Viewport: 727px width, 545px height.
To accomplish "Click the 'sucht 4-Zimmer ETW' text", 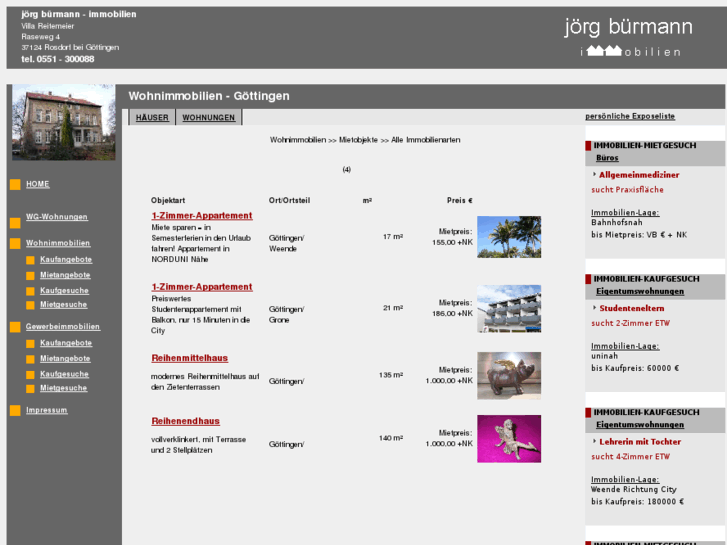I will tap(631, 457).
